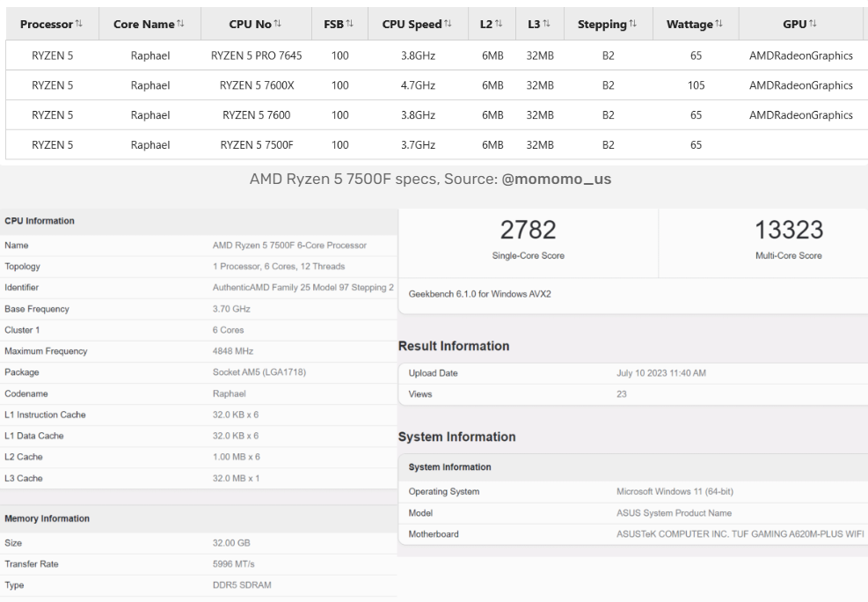Click Microsoft Windows 11 (64-bit) value
Screen dimensions: 868x602
tap(675, 492)
